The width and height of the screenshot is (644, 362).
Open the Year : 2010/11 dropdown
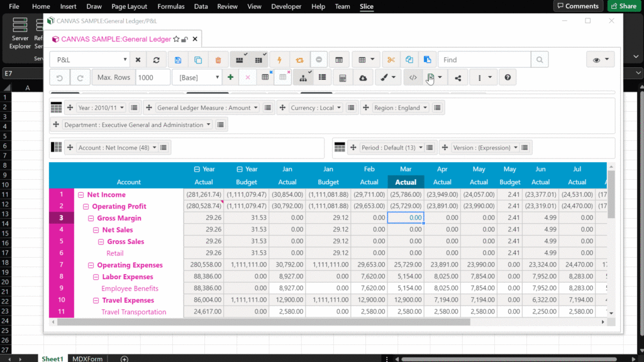pos(101,107)
